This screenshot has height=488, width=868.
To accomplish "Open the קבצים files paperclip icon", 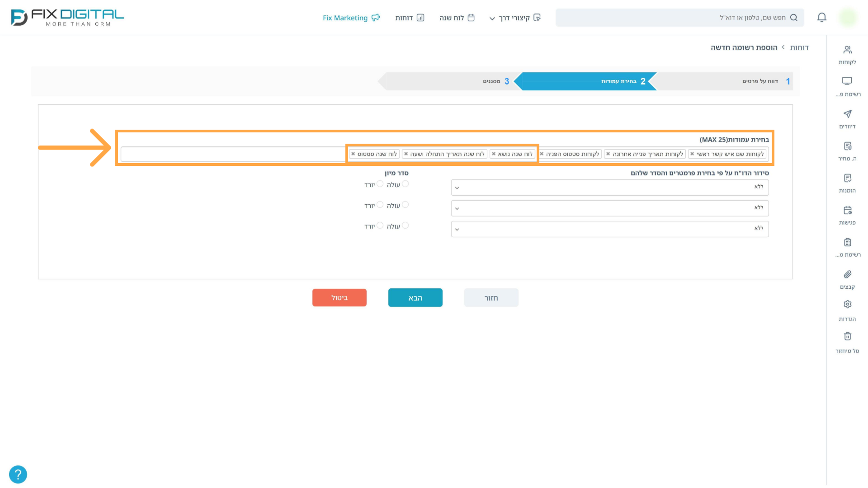I will coord(847,280).
